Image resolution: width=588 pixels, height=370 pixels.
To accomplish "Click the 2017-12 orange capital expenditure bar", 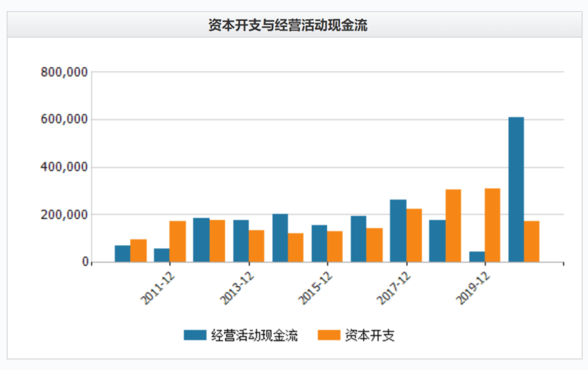I will coord(414,235).
